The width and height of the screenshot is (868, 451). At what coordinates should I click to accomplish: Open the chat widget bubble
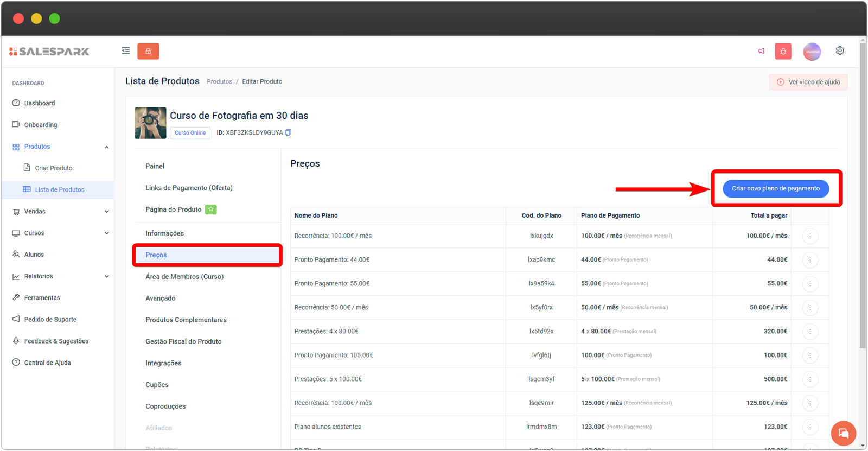[x=843, y=433]
